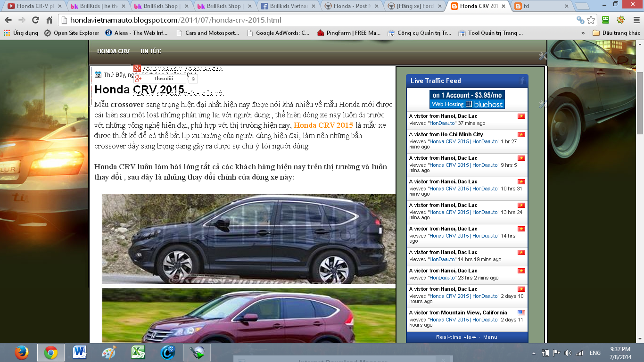644x362 pixels.
Task: Click the bluehost Web Hosting ad banner
Action: tap(467, 99)
